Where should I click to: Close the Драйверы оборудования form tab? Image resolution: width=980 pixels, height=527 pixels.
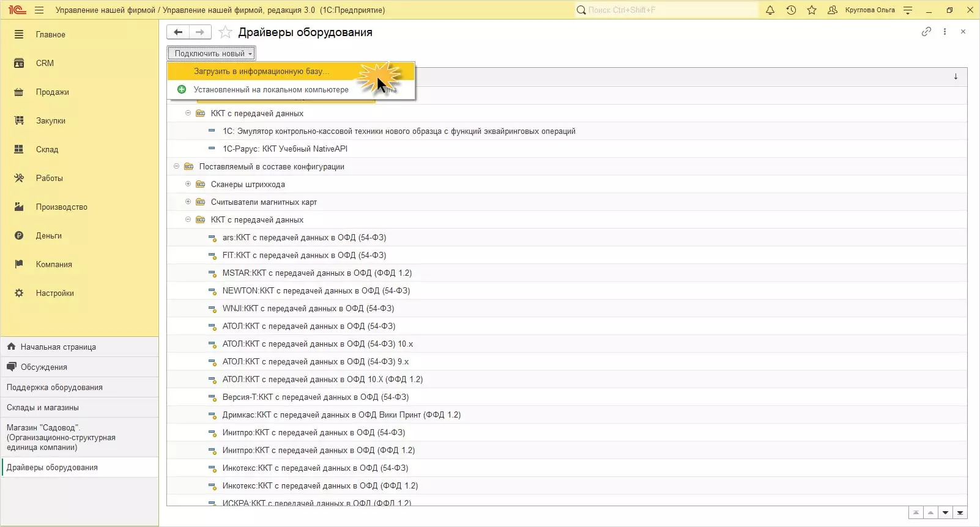(x=963, y=32)
